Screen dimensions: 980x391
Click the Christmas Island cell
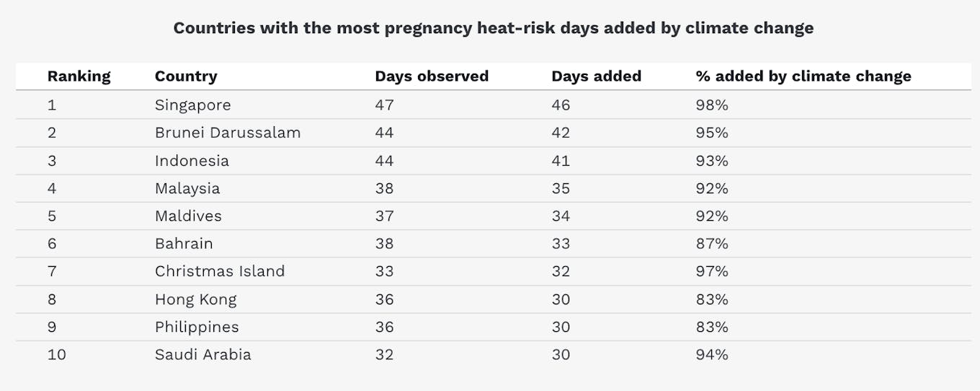coord(220,272)
